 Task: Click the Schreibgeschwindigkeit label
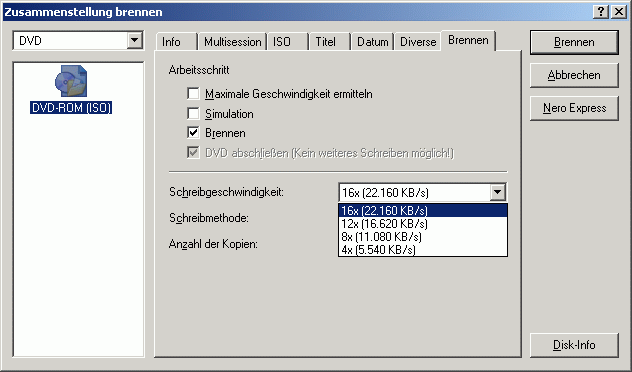[x=226, y=192]
